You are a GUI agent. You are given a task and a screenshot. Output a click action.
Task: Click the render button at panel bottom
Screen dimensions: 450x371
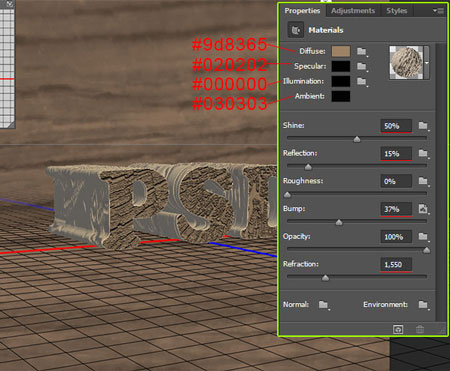click(x=398, y=330)
